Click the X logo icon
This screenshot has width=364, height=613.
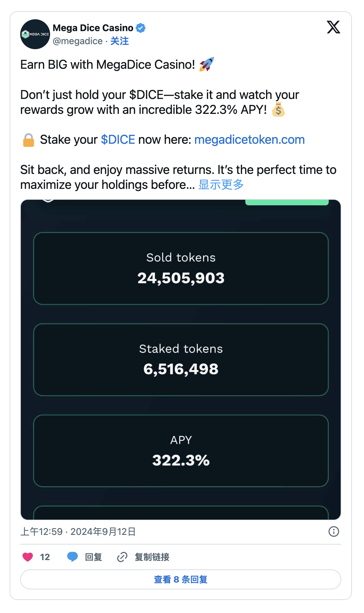(333, 27)
